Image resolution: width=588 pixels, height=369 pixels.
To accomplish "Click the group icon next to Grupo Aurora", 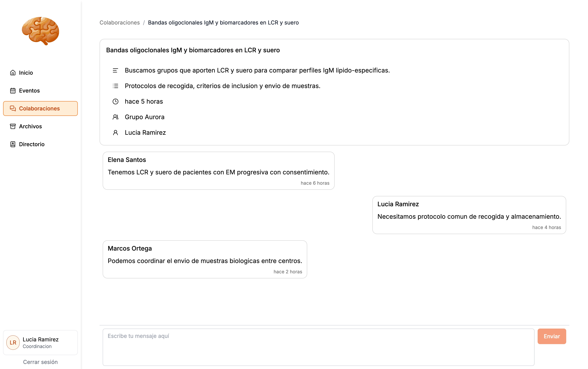I will click(115, 117).
